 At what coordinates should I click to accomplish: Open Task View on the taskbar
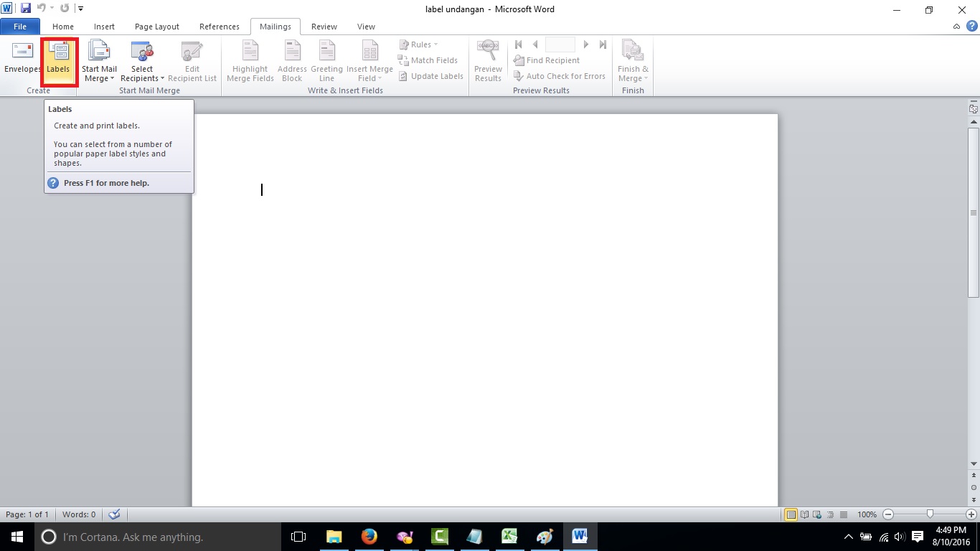tap(298, 537)
